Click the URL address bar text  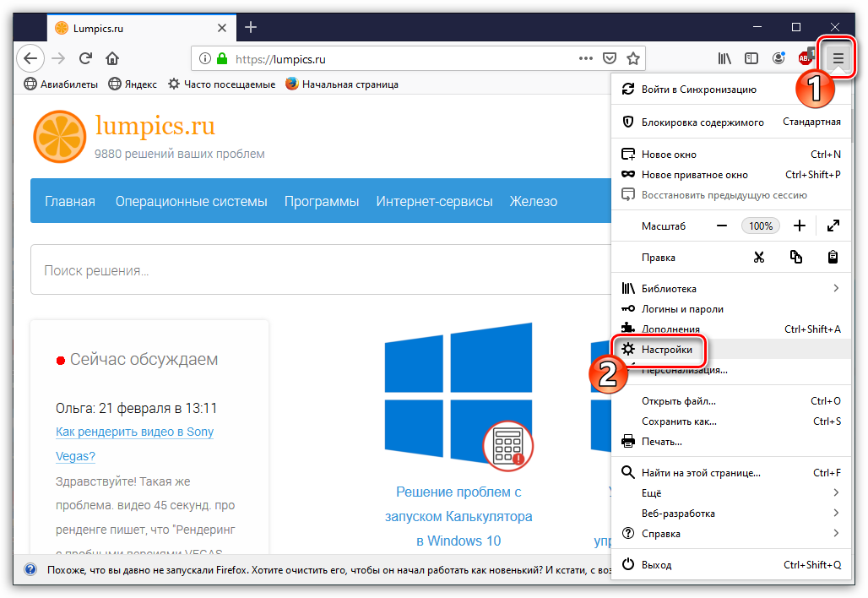coord(280,59)
